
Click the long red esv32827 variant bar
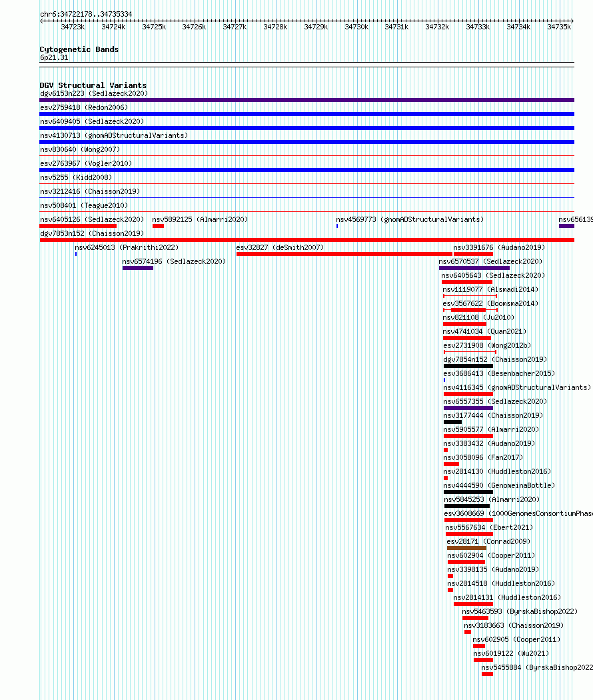(344, 254)
